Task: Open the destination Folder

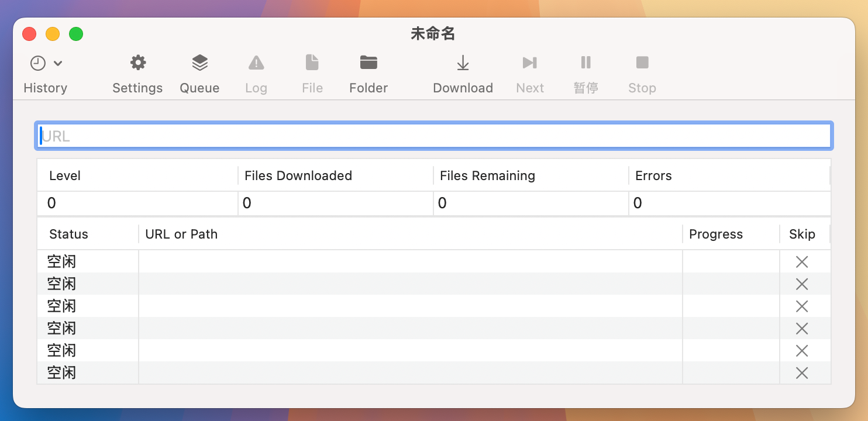Action: (x=368, y=62)
